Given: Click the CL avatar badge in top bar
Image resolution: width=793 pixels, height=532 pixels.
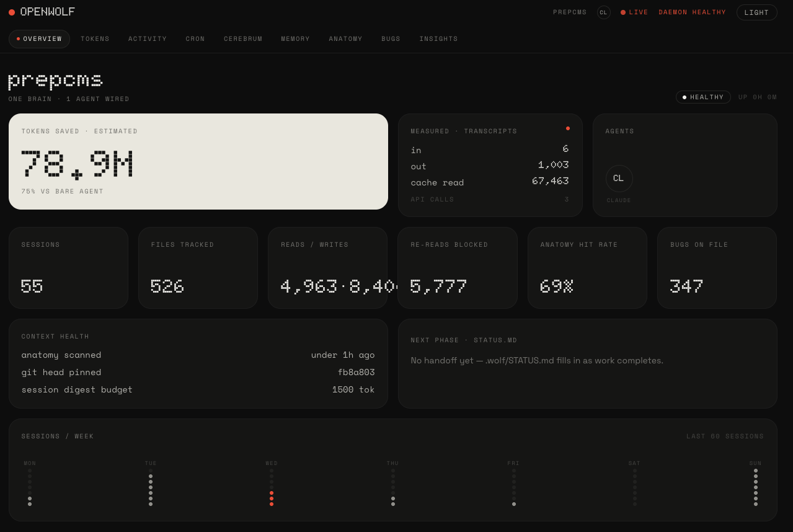Looking at the screenshot, I should pyautogui.click(x=603, y=12).
